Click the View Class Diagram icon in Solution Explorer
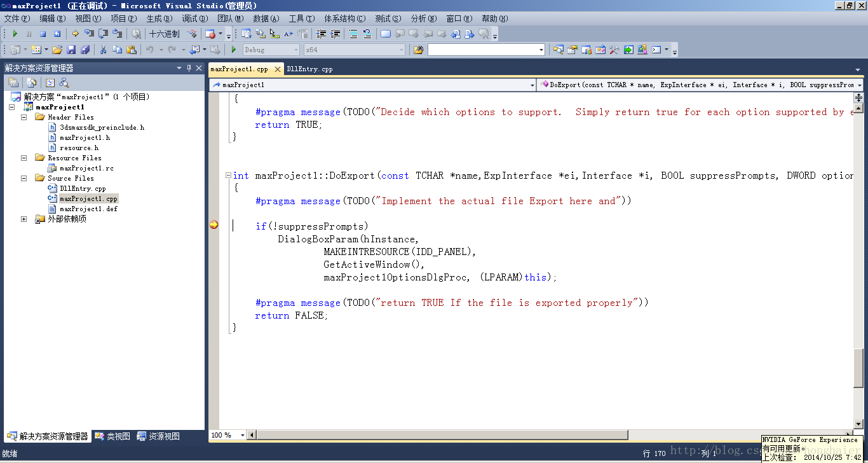The image size is (868, 463). [x=64, y=83]
